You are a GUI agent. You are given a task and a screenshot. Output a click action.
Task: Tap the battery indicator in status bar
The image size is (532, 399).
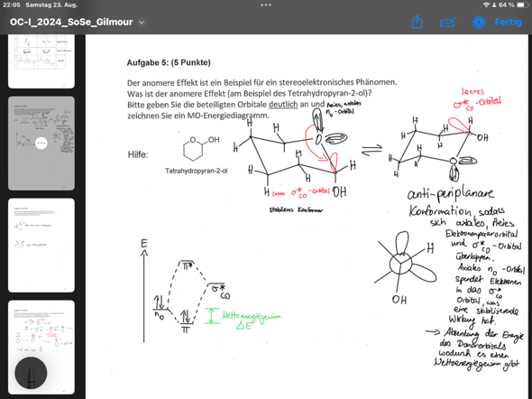522,5
